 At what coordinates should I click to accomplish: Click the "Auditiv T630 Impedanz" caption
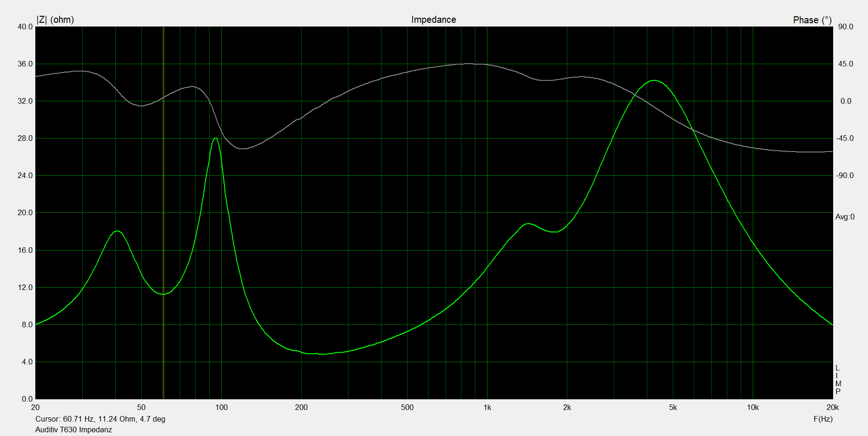click(73, 429)
